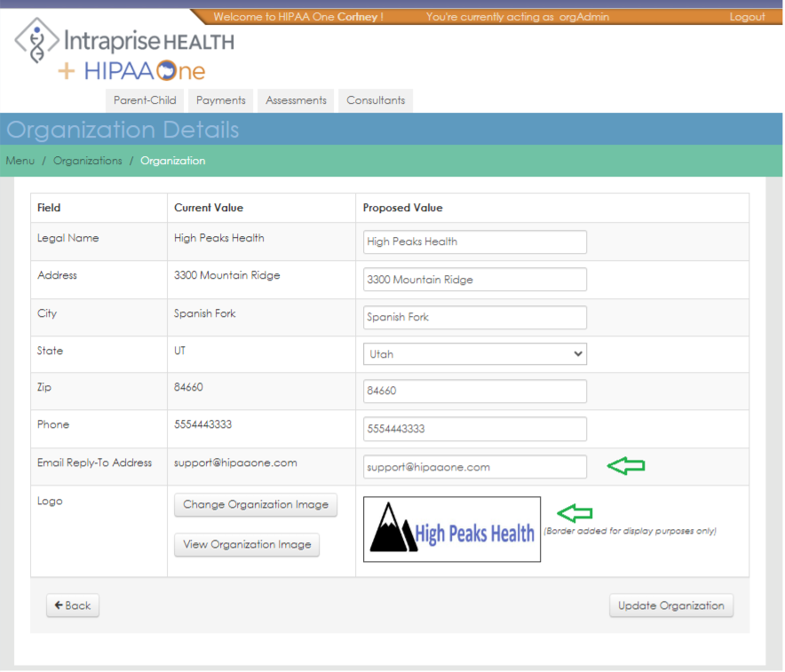
Task: Open the Assessments tab
Action: coord(295,99)
